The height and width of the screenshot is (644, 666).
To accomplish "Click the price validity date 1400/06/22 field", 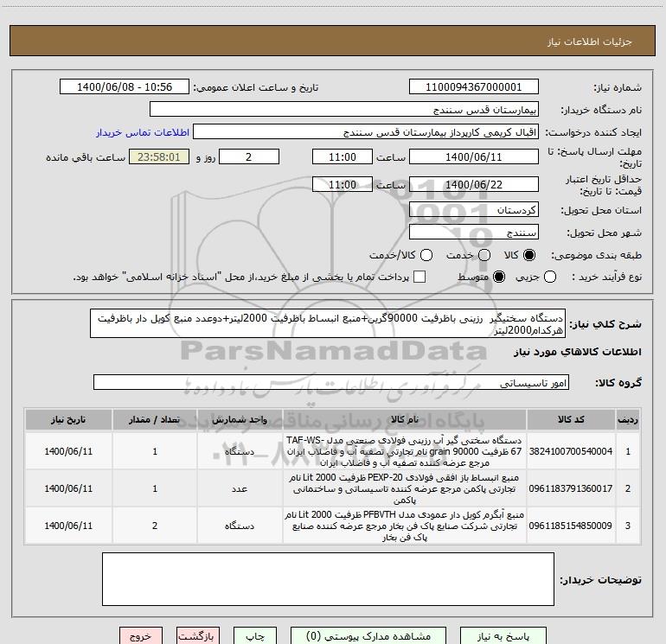I will [x=474, y=184].
